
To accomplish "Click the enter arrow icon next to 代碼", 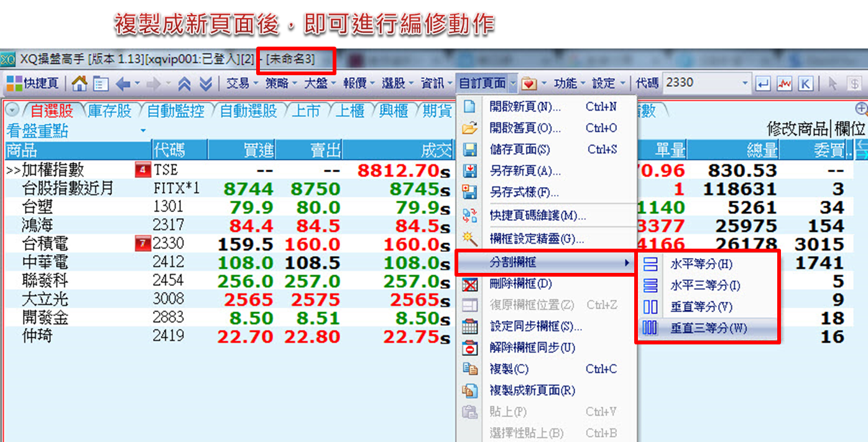I will tap(763, 83).
